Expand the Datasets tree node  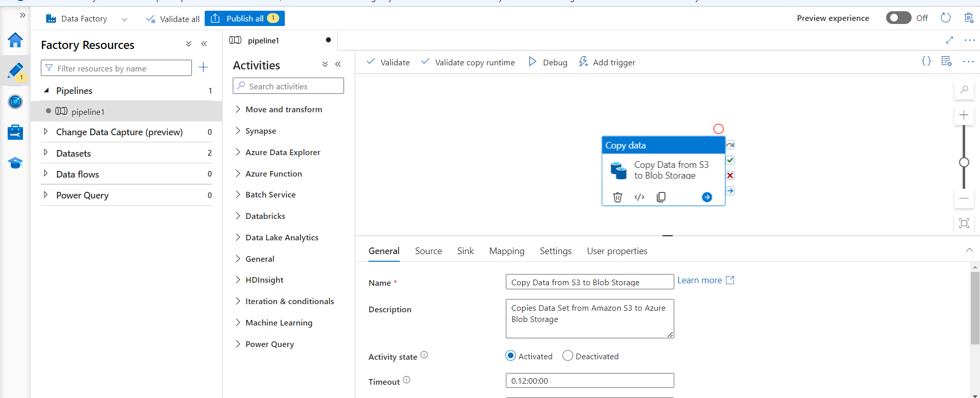(46, 153)
